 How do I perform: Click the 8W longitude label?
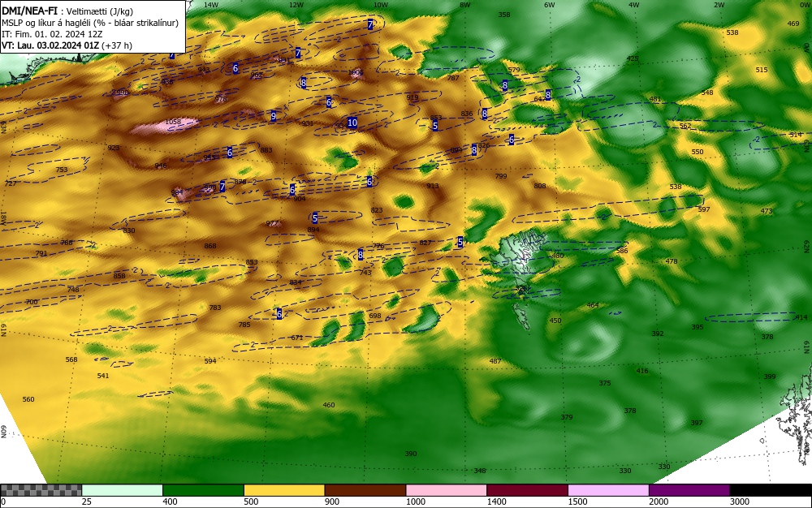(x=465, y=5)
